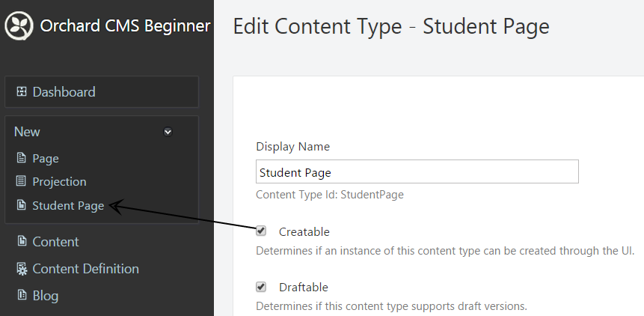Click the Orchard CMS Beginner site title
Image resolution: width=644 pixels, height=316 pixels.
(125, 26)
